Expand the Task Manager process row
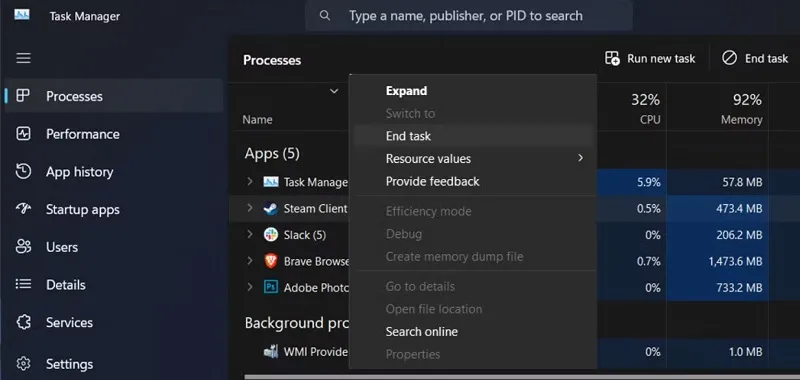Image resolution: width=800 pixels, height=380 pixels. tap(249, 182)
